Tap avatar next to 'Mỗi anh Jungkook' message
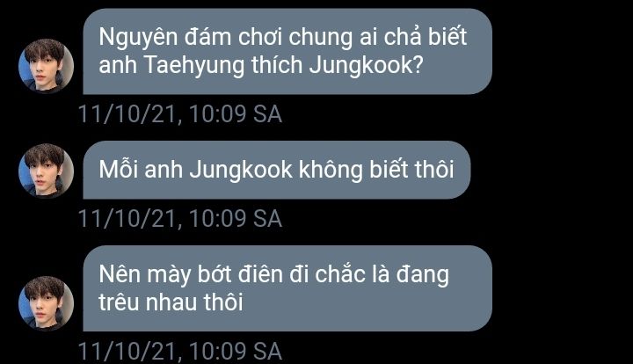633x364 pixels. pyautogui.click(x=46, y=171)
